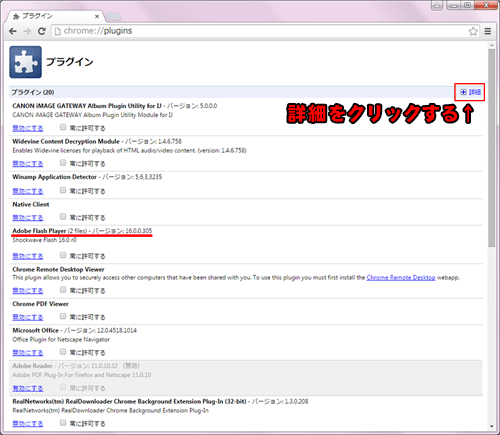The width and height of the screenshot is (500, 435).
Task: Click the Adobe Flash Player title text
Action: pyautogui.click(x=39, y=231)
